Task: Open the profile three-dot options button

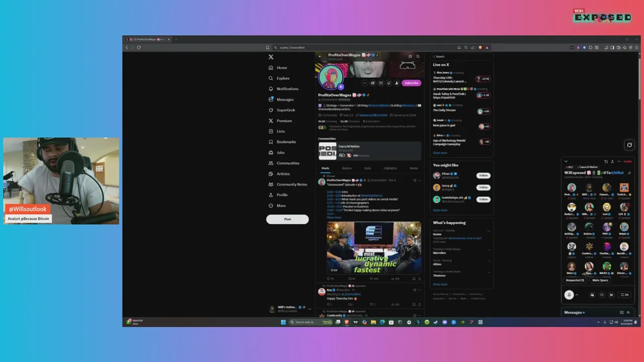Action: 365,83
